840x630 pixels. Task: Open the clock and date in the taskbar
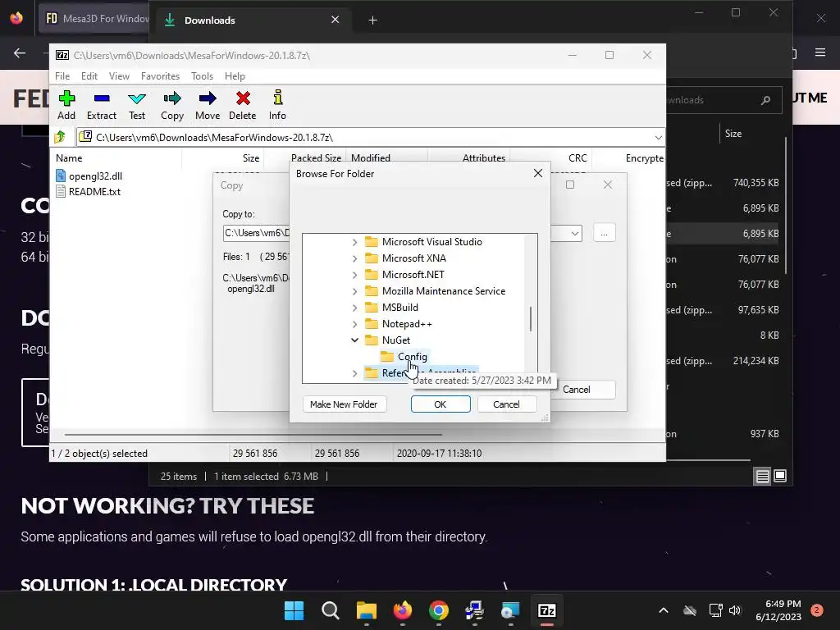(x=778, y=610)
